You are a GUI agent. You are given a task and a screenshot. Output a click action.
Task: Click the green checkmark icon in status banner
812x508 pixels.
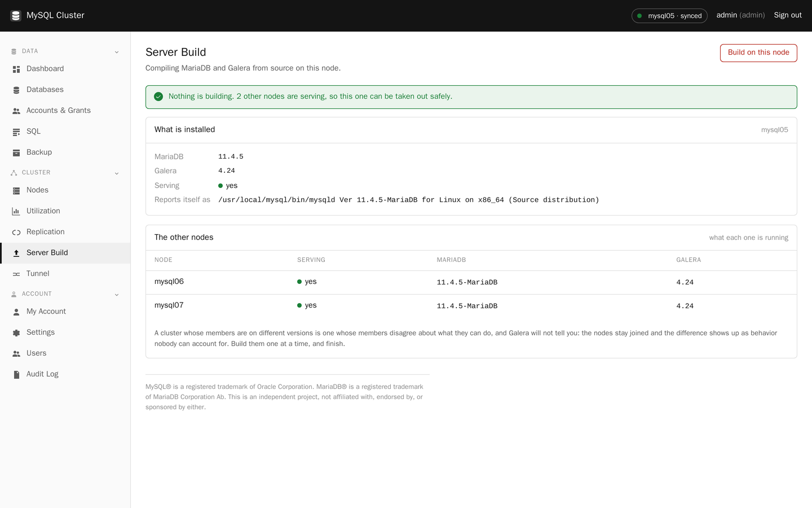pos(158,97)
